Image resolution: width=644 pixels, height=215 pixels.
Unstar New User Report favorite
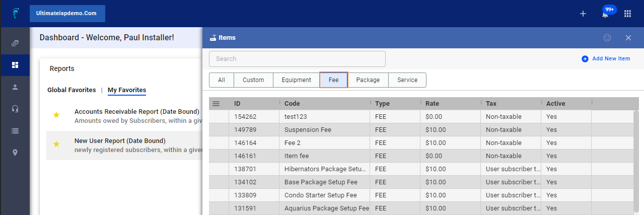pos(56,145)
